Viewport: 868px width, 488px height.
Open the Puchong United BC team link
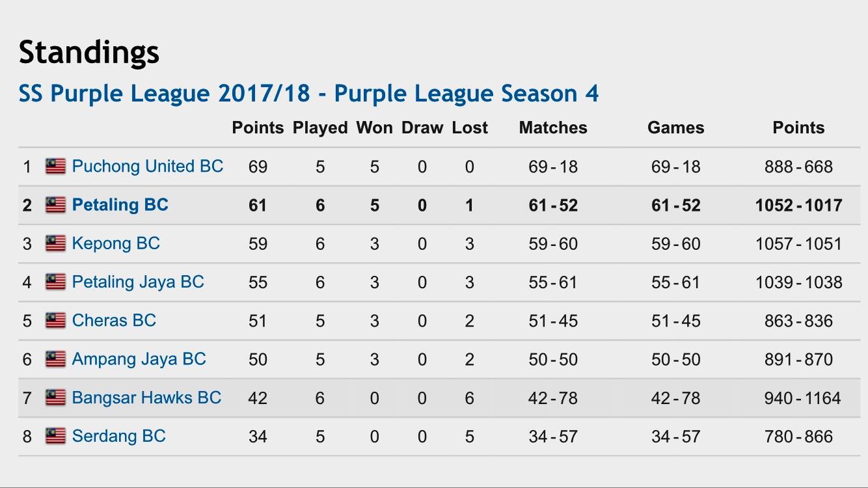coord(148,167)
